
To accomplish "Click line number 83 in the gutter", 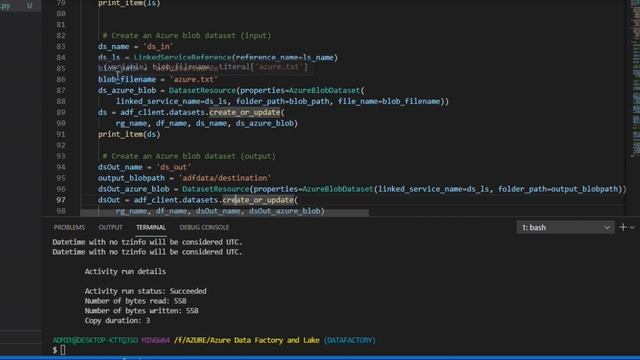I will [61, 47].
